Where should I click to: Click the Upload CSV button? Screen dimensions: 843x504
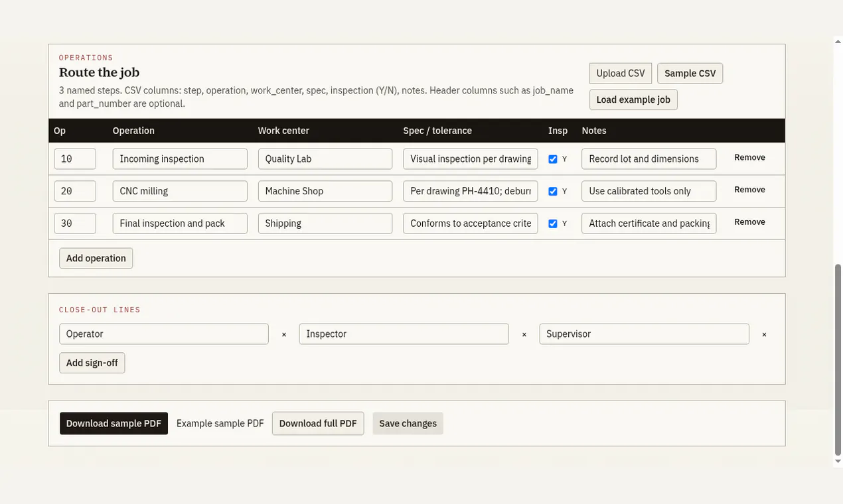pyautogui.click(x=621, y=74)
